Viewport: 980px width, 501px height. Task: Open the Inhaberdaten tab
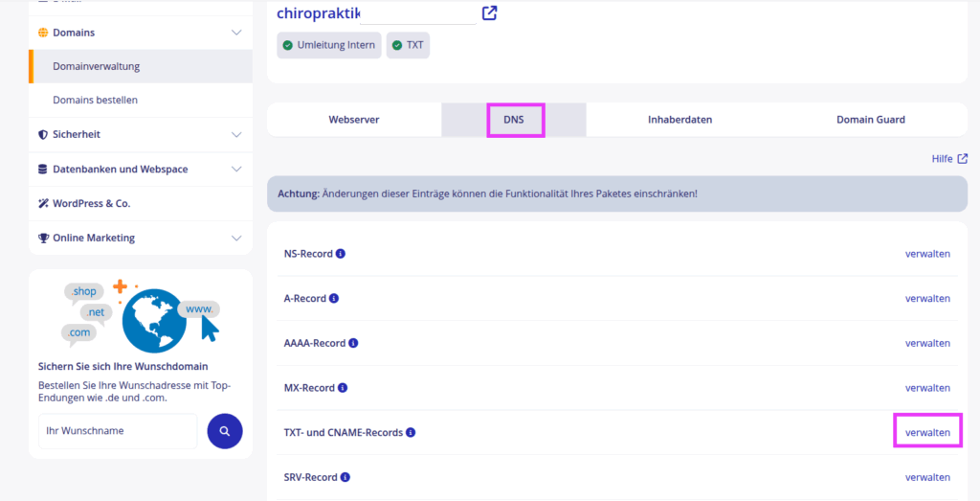[x=679, y=120]
